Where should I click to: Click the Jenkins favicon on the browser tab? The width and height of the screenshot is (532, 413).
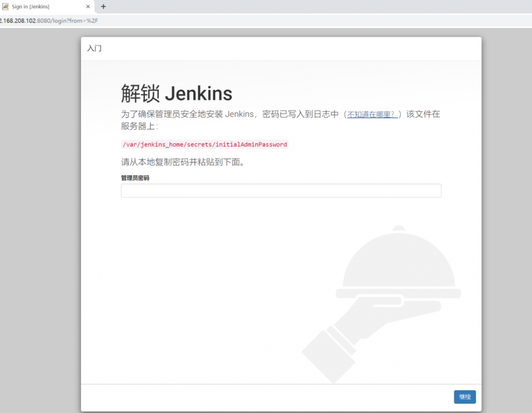point(6,7)
